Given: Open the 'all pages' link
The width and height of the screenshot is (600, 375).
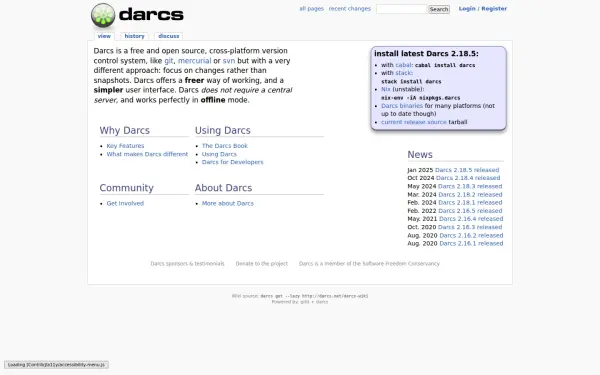Looking at the screenshot, I should 311,8.
